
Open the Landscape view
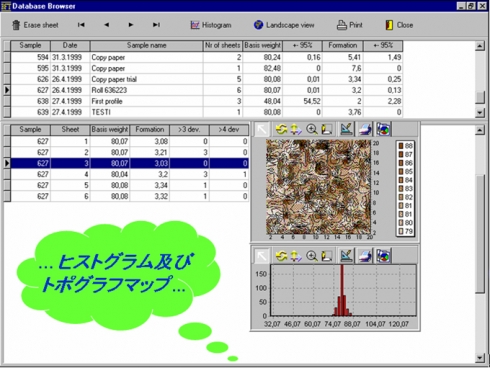284,25
